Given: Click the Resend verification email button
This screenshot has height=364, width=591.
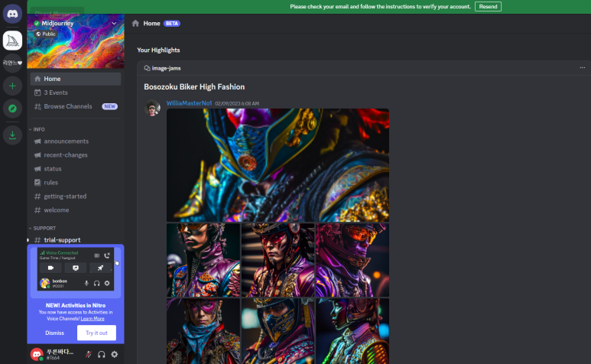Looking at the screenshot, I should (488, 6).
